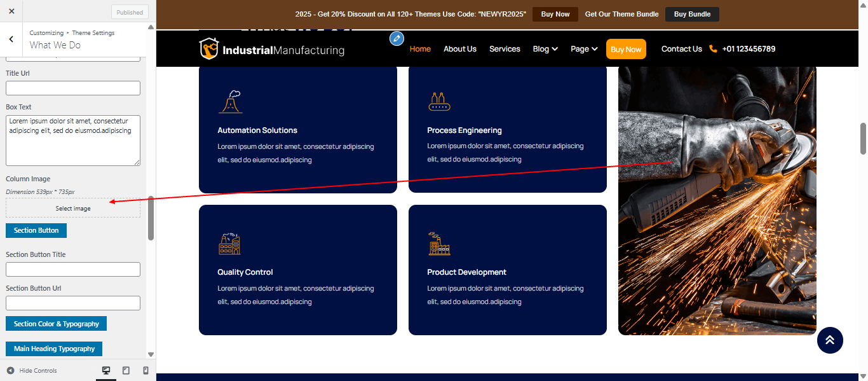The width and height of the screenshot is (868, 381).
Task: Click the Hide Controls label
Action: point(38,370)
